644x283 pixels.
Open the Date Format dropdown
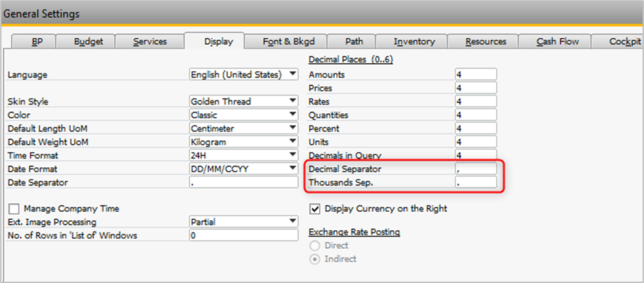pos(292,168)
